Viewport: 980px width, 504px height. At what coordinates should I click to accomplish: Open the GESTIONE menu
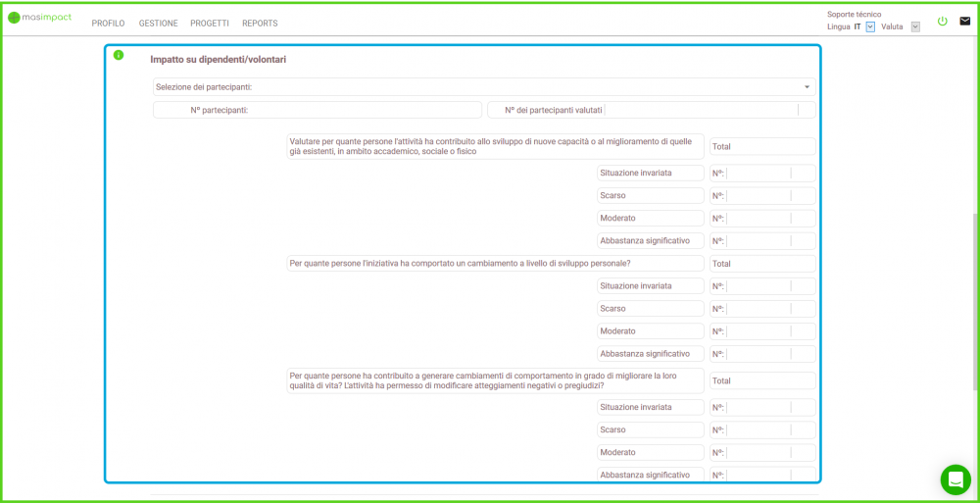158,24
